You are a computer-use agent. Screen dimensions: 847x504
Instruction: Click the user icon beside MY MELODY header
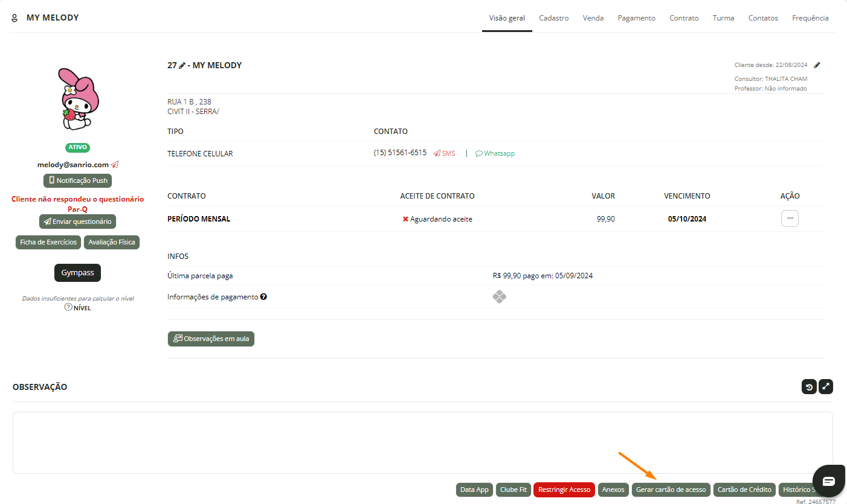pyautogui.click(x=15, y=18)
